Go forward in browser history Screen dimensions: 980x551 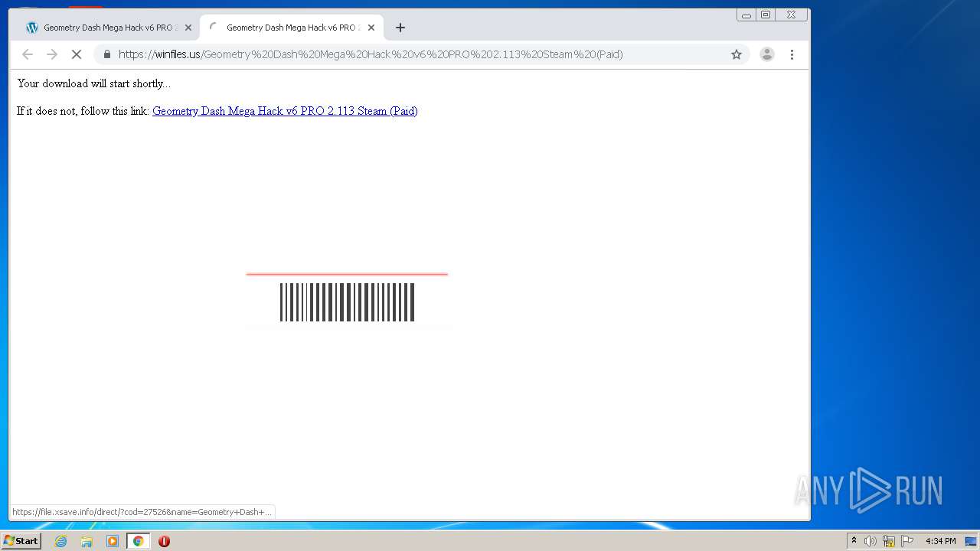[x=52, y=54]
